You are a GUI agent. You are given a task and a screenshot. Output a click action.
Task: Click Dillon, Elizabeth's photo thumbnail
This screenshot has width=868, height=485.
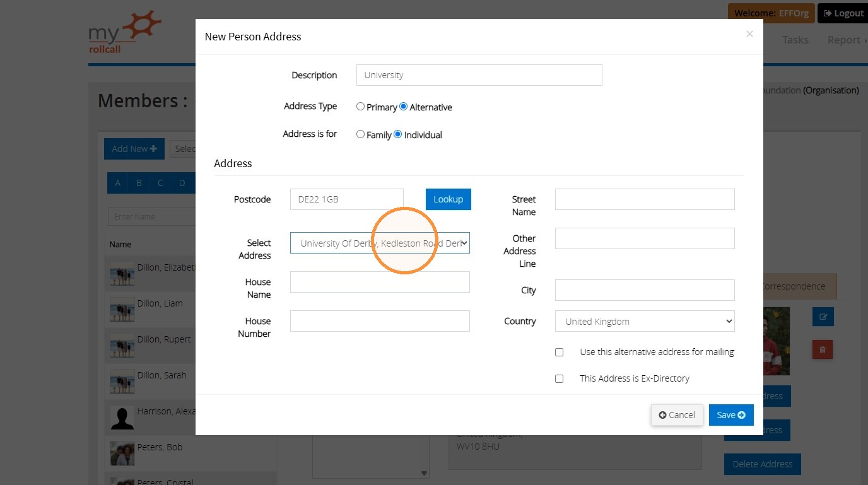(122, 274)
